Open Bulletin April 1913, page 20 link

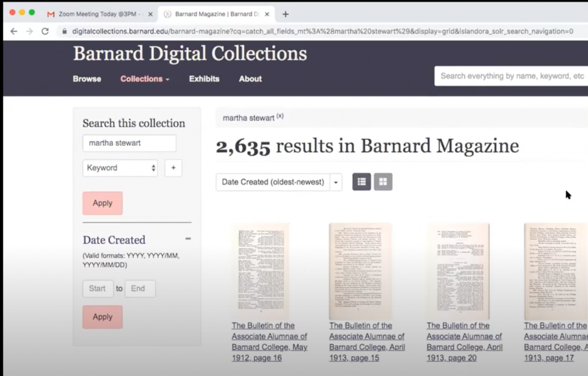point(465,342)
